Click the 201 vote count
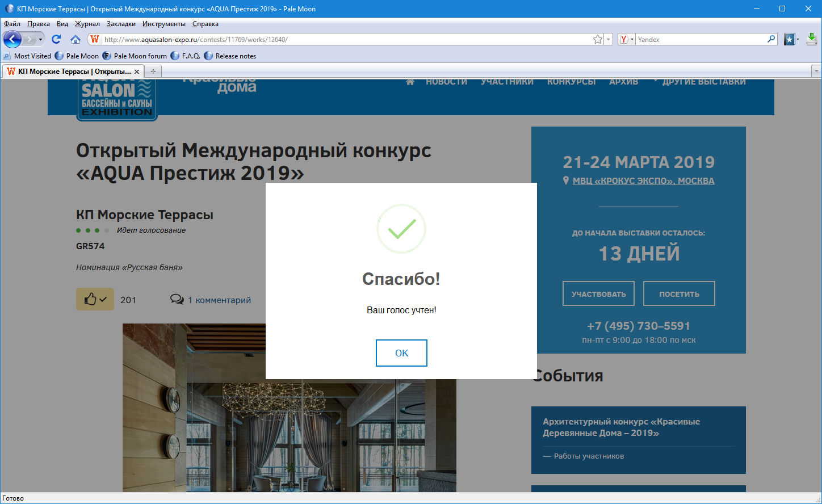Image resolution: width=822 pixels, height=504 pixels. (x=128, y=300)
